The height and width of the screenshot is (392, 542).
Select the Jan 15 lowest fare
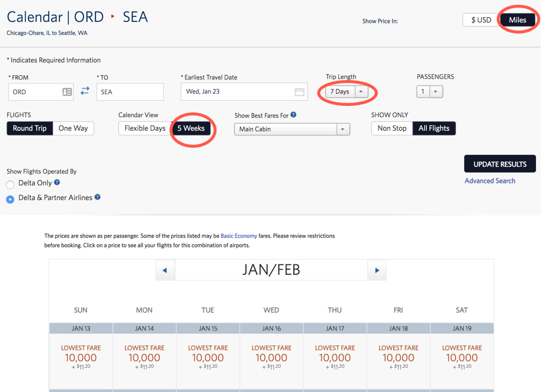tap(208, 357)
